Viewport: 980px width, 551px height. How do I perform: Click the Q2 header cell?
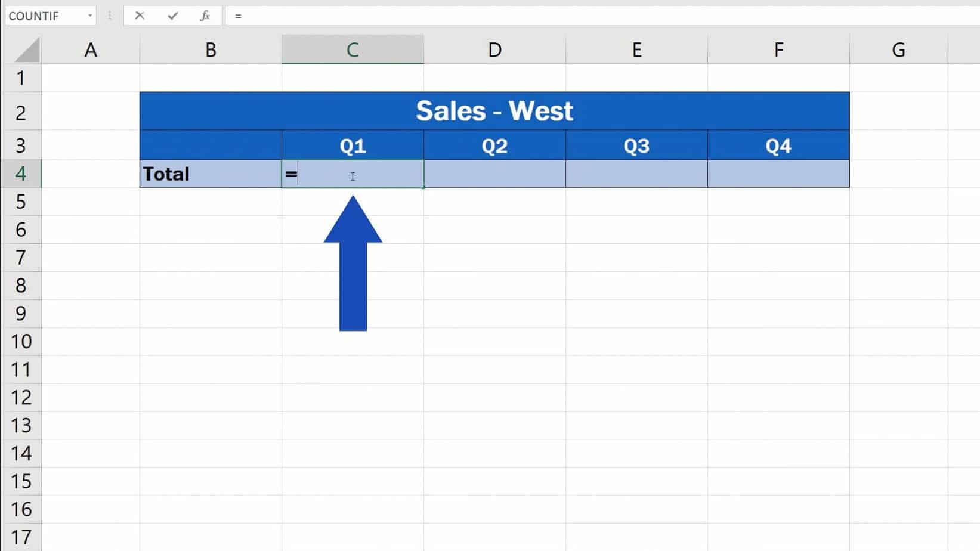[x=494, y=145]
